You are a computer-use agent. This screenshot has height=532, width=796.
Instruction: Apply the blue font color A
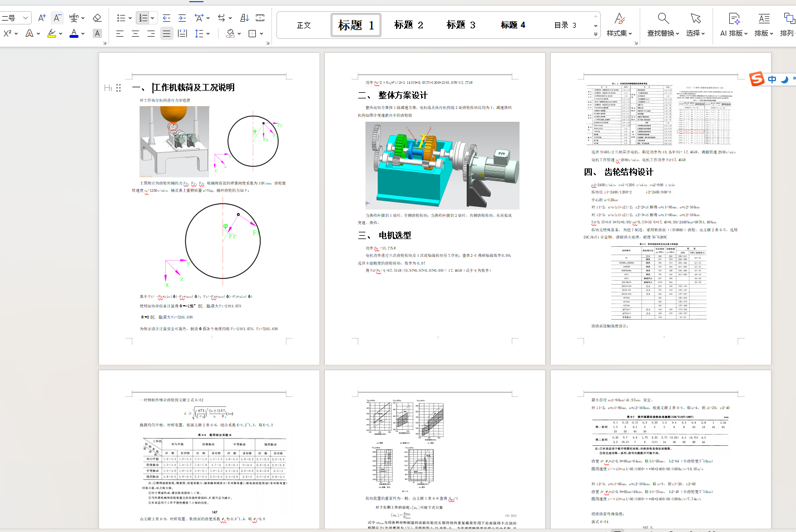pos(74,33)
